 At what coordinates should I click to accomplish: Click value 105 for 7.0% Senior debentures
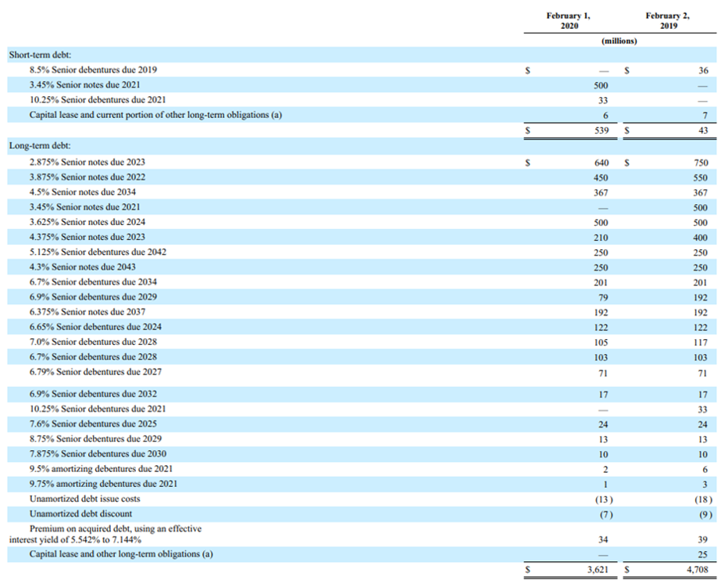601,342
